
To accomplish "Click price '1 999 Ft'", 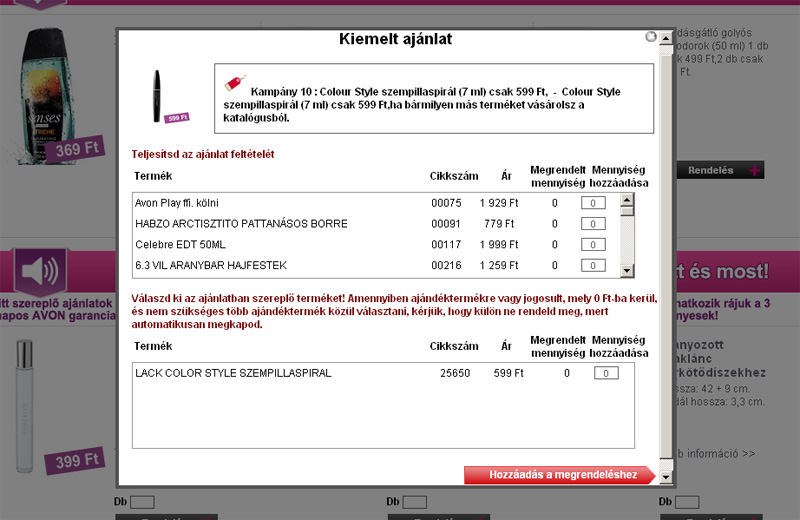I will coord(498,245).
